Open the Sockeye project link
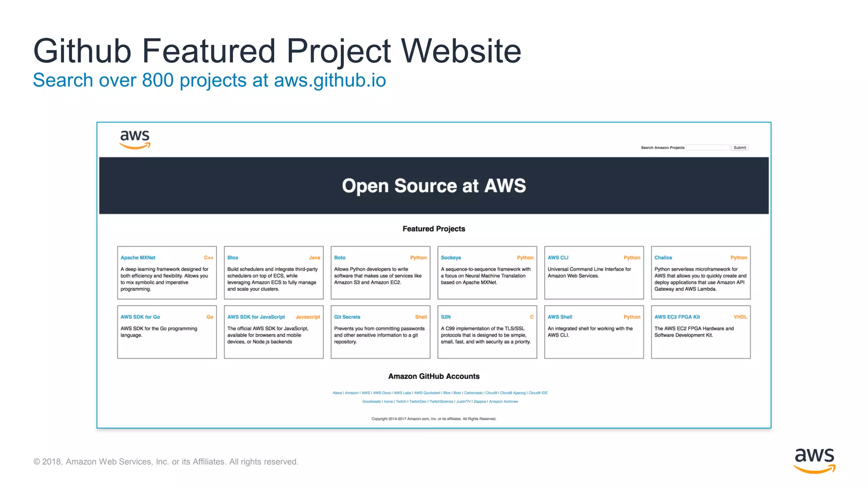 click(451, 258)
